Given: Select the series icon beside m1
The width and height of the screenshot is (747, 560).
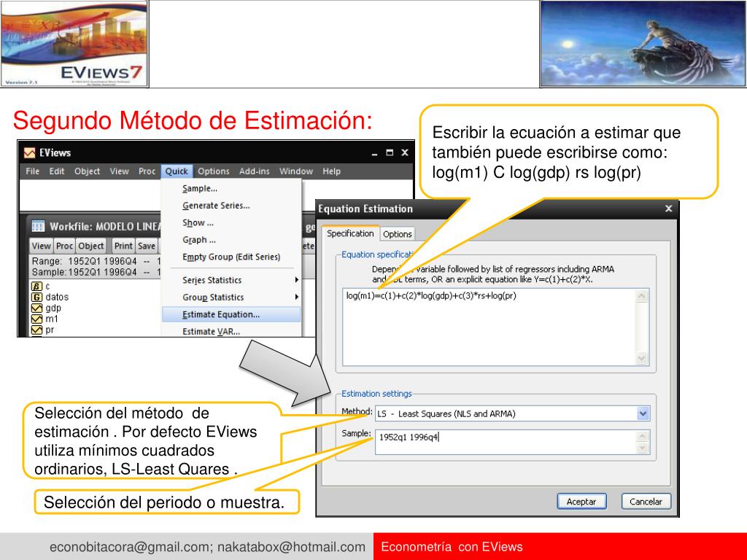Looking at the screenshot, I should (x=36, y=319).
